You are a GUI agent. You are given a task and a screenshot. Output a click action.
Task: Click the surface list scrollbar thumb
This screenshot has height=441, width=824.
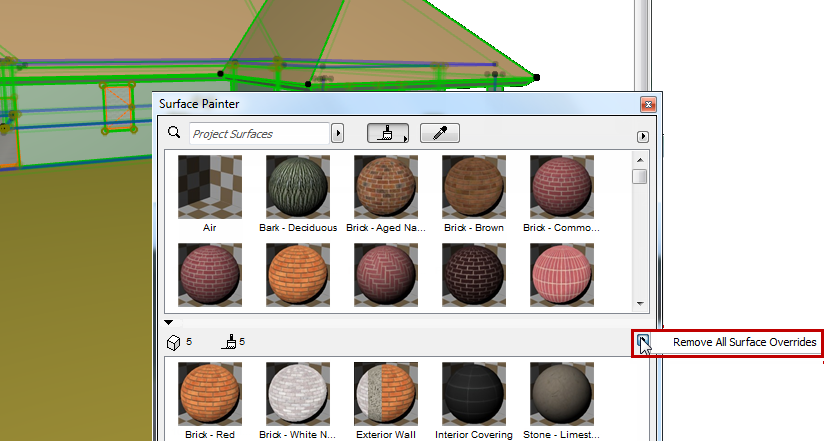pyautogui.click(x=640, y=177)
